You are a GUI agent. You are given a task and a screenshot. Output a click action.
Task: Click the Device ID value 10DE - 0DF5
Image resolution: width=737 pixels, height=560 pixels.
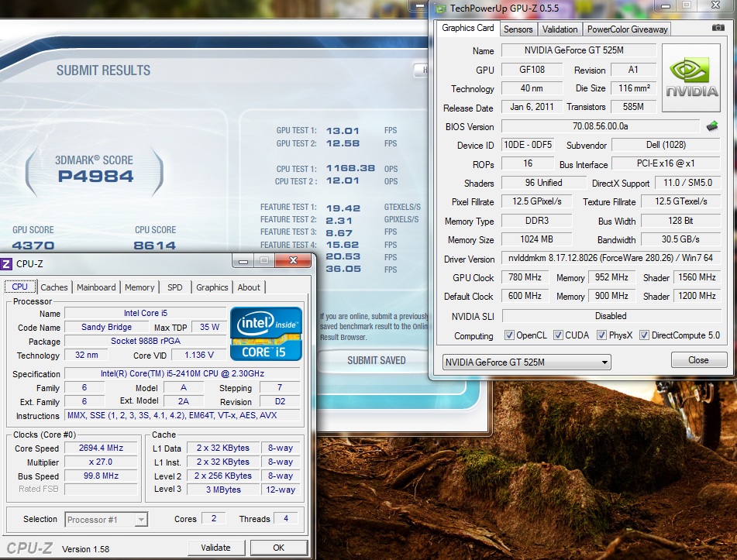click(x=527, y=145)
